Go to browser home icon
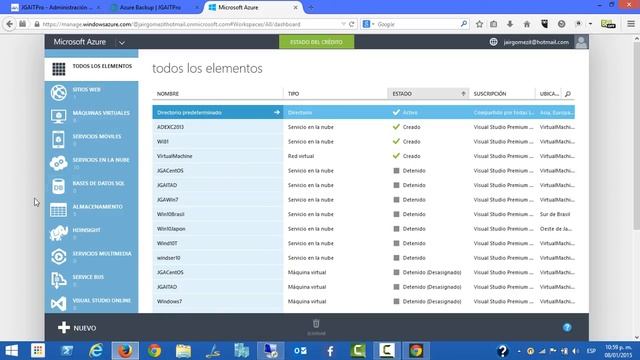 pyautogui.click(x=527, y=24)
